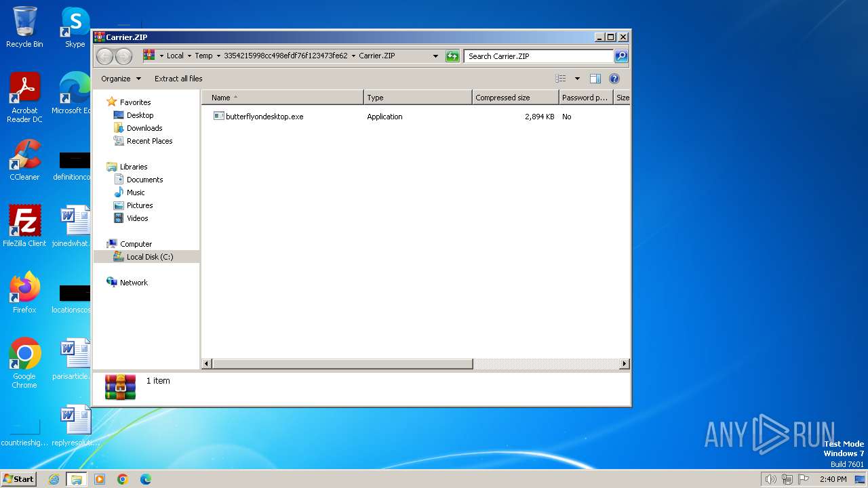Click the Downloads folder icon in sidebar
The image size is (868, 488).
119,128
